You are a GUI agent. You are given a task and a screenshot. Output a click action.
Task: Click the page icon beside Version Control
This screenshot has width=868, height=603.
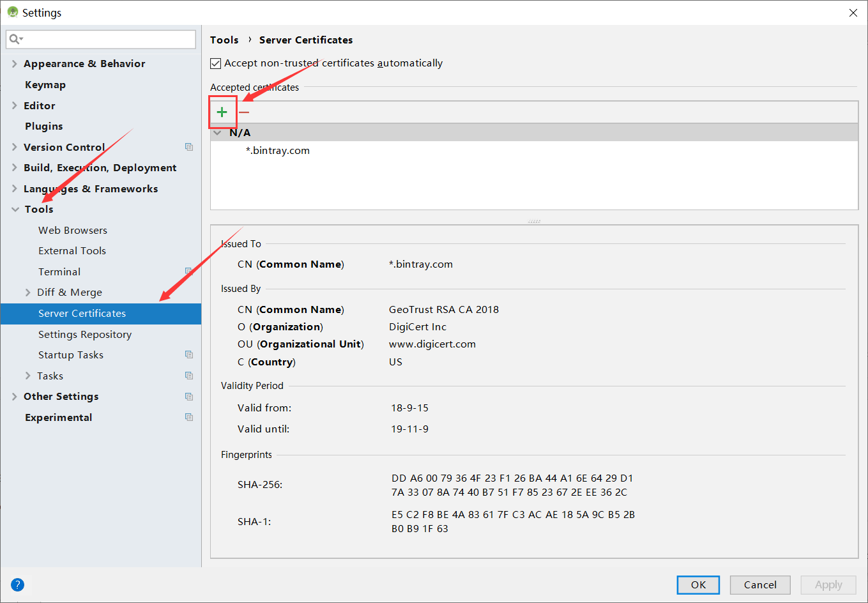[x=189, y=146]
